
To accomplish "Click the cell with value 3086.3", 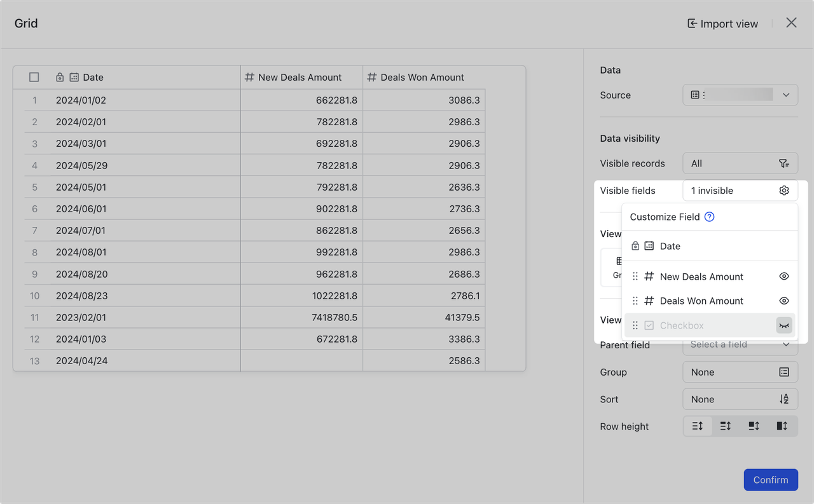I will tap(424, 100).
